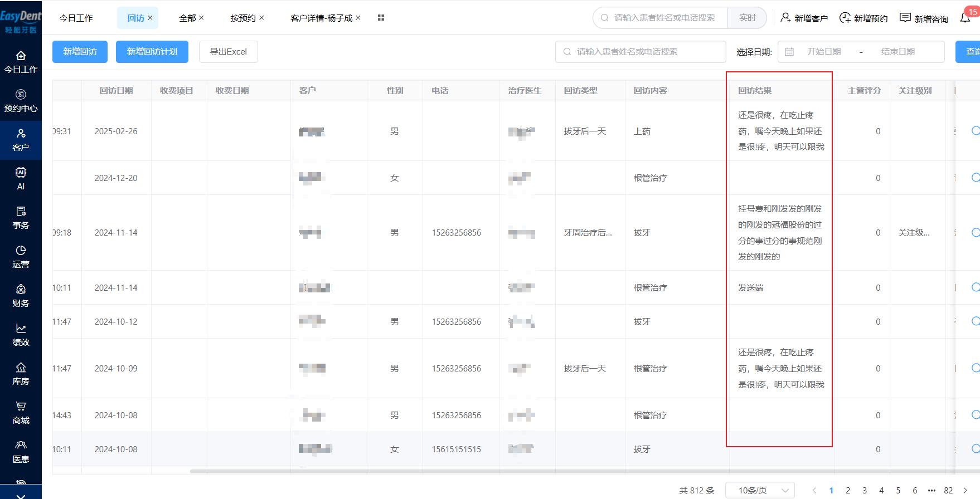This screenshot has height=499, width=980.
Task: Click the 实时 search button
Action: [x=747, y=18]
